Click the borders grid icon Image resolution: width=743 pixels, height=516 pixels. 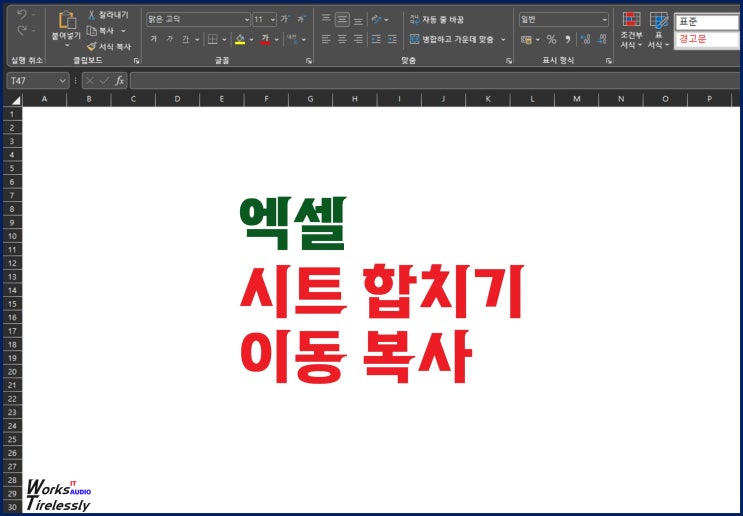213,39
